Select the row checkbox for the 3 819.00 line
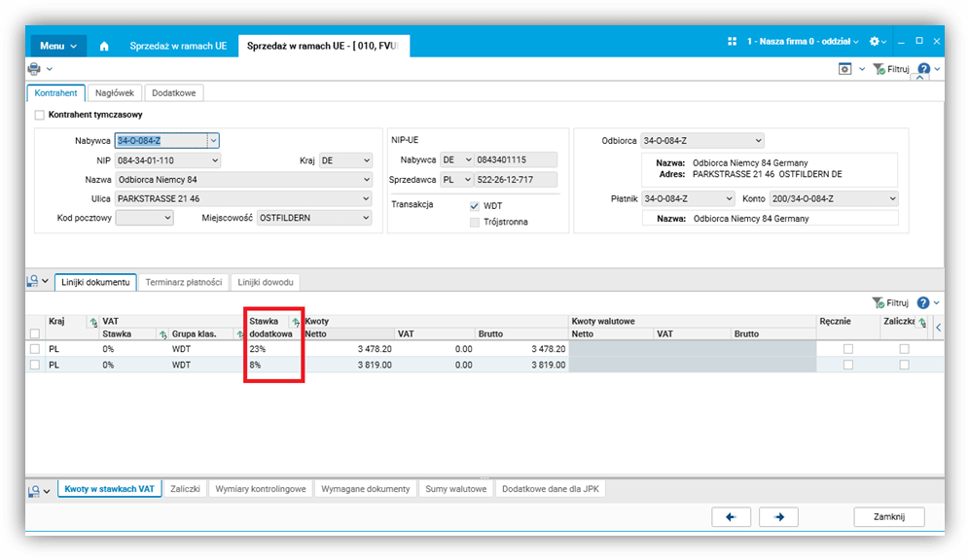 (x=35, y=365)
